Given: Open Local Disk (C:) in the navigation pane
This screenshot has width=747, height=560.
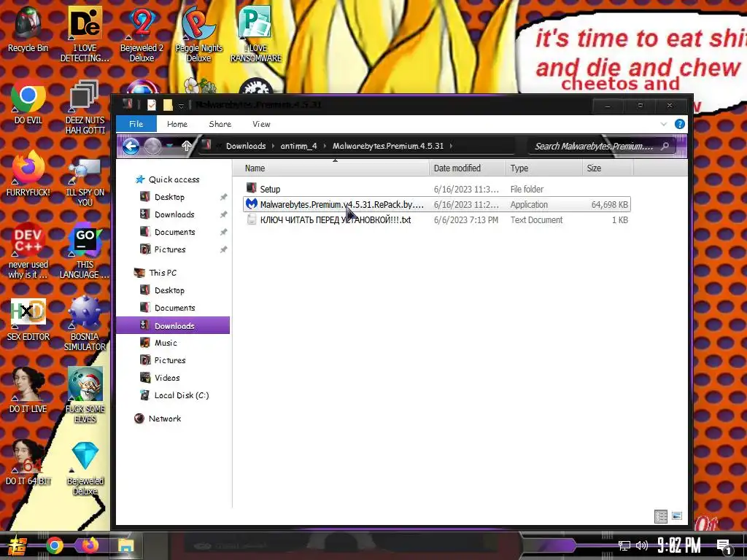Looking at the screenshot, I should pyautogui.click(x=181, y=395).
